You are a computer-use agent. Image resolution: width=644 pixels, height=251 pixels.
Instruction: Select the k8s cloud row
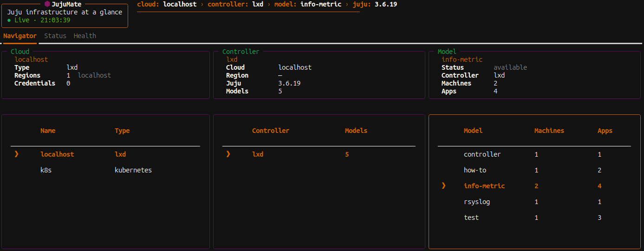click(46, 170)
